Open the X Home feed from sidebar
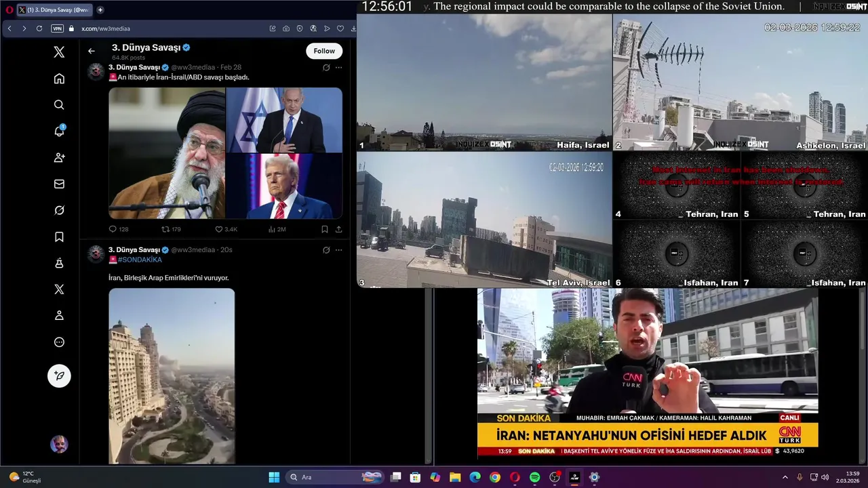Image resolution: width=868 pixels, height=488 pixels. click(x=59, y=79)
